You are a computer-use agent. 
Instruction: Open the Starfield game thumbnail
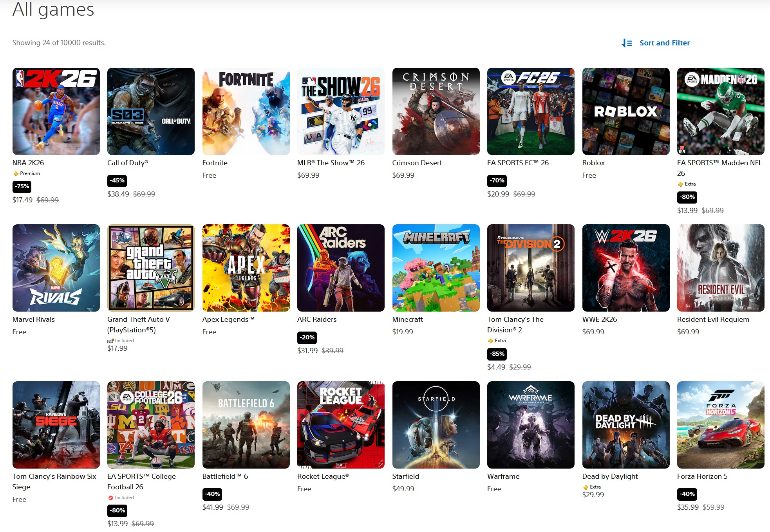pos(436,425)
